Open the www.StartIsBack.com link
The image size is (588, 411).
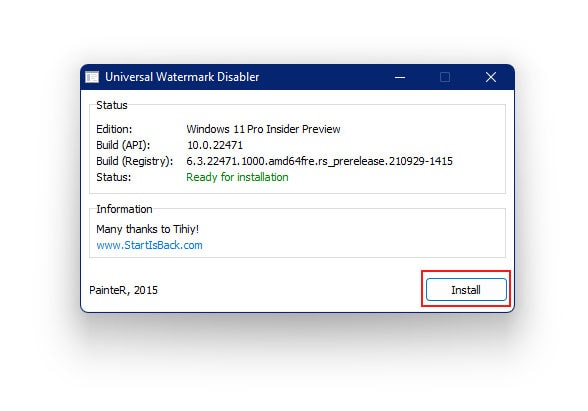(x=149, y=245)
